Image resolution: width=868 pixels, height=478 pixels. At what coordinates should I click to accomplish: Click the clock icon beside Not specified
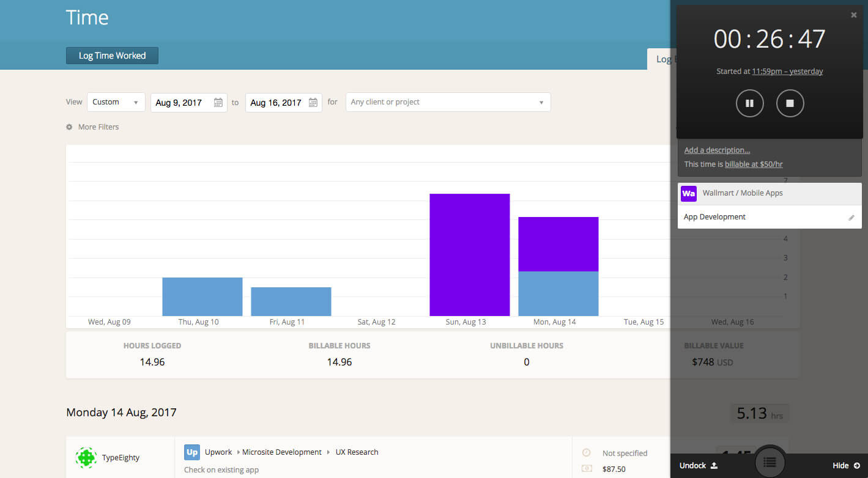click(x=587, y=453)
